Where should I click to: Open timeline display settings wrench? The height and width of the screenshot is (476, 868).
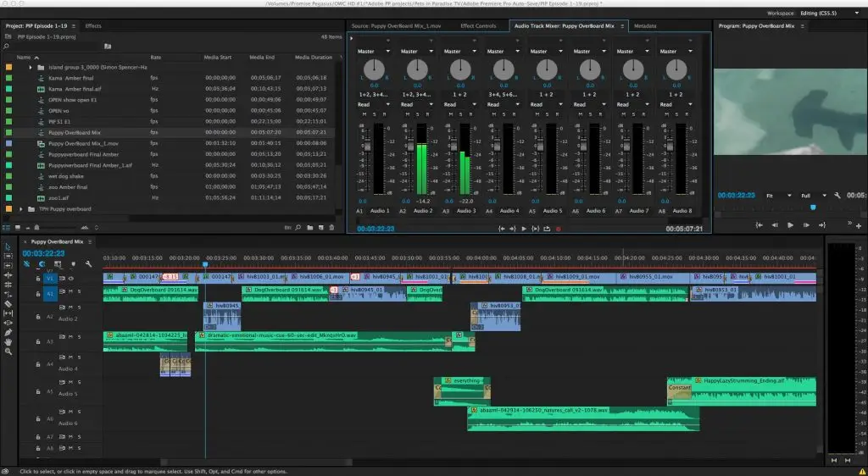(88, 264)
